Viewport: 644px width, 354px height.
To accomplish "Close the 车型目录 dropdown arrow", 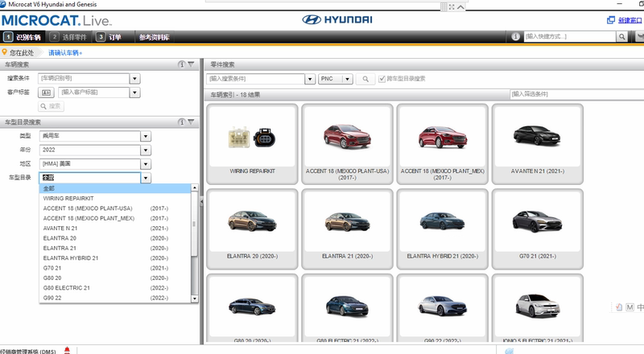I will (146, 178).
